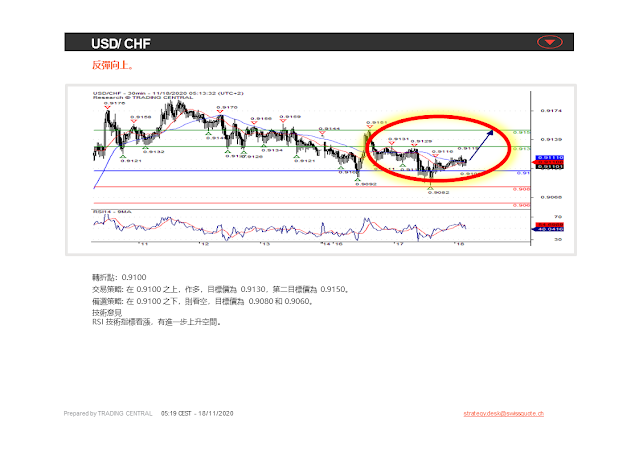
Task: Click the 0.9170 peak label on chart
Action: [x=227, y=107]
